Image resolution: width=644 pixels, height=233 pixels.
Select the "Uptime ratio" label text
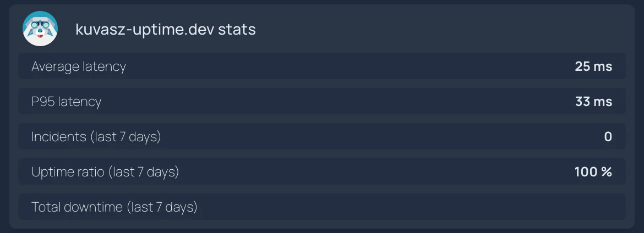click(68, 172)
